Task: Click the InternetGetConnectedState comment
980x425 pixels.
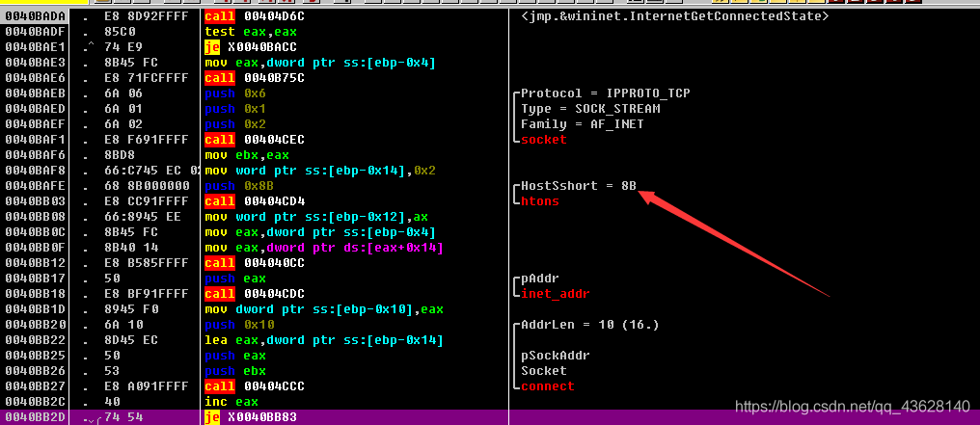Action: 674,15
